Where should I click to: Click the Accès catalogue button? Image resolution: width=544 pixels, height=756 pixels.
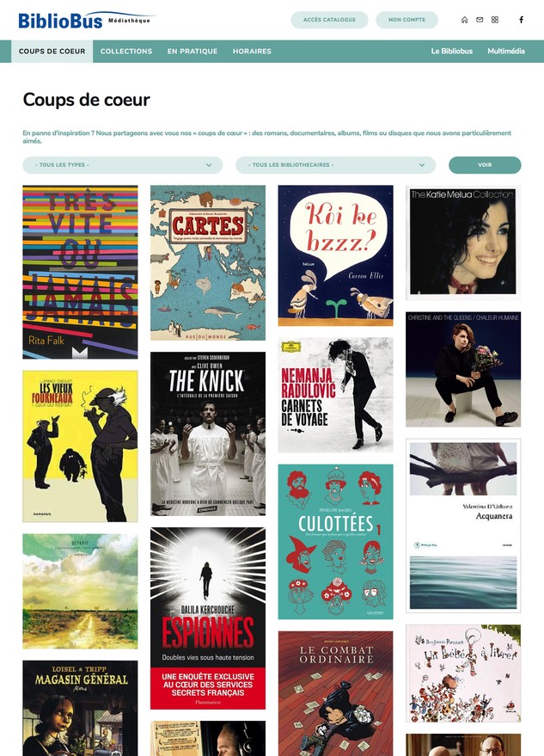[330, 20]
